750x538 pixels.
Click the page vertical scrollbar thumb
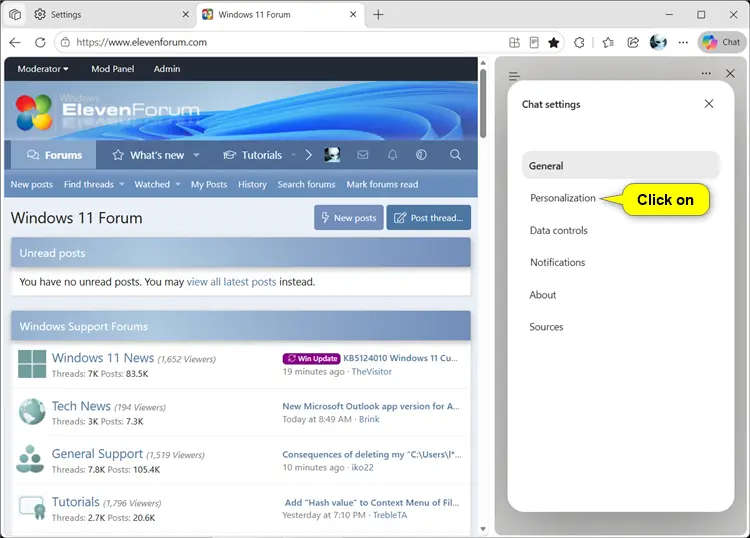483,103
